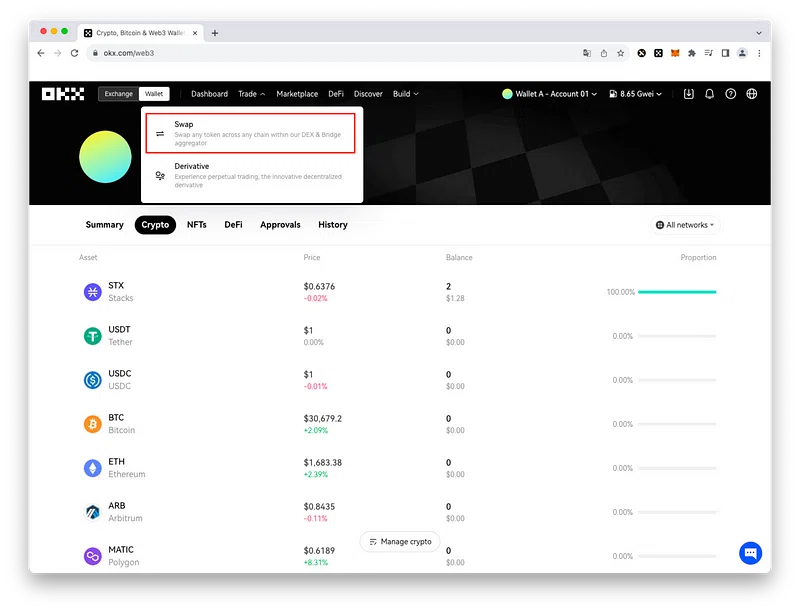The width and height of the screenshot is (800, 612).
Task: Open Discover in the top nav
Action: [368, 94]
